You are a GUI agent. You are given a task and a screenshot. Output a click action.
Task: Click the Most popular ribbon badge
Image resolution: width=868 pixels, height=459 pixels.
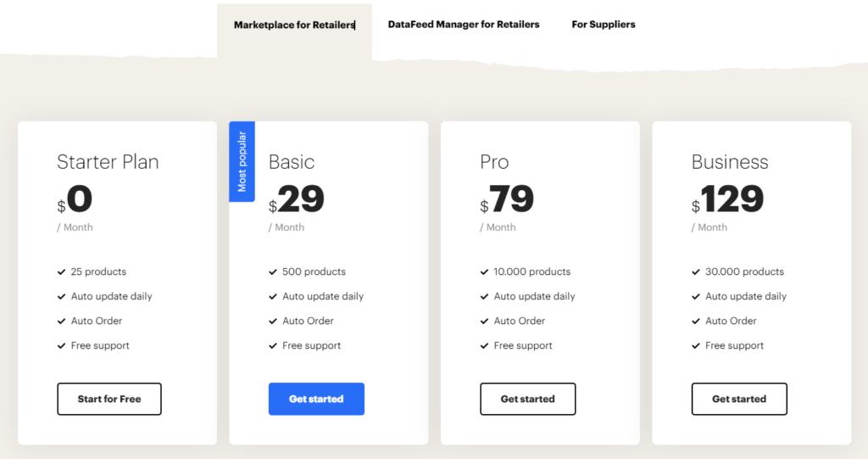coord(242,161)
